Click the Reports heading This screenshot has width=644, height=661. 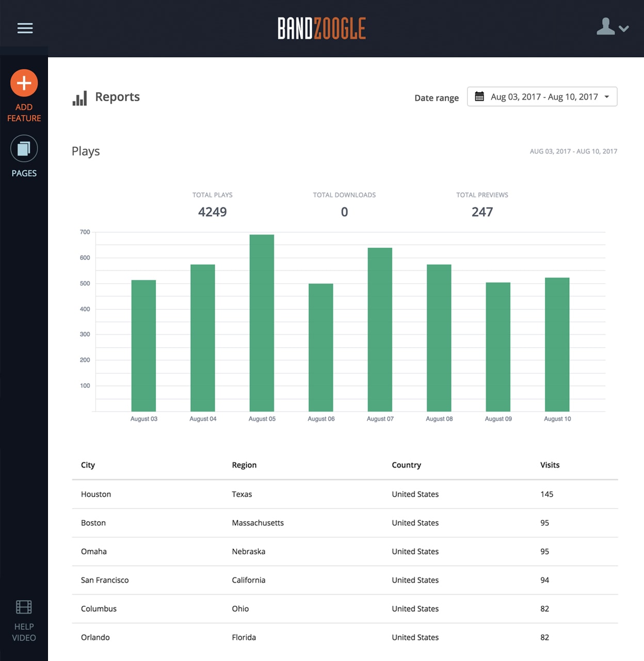point(117,97)
